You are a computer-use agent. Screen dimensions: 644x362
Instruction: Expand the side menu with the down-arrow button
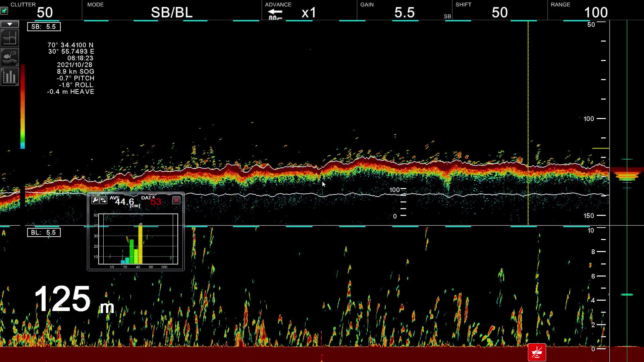pyautogui.click(x=10, y=24)
